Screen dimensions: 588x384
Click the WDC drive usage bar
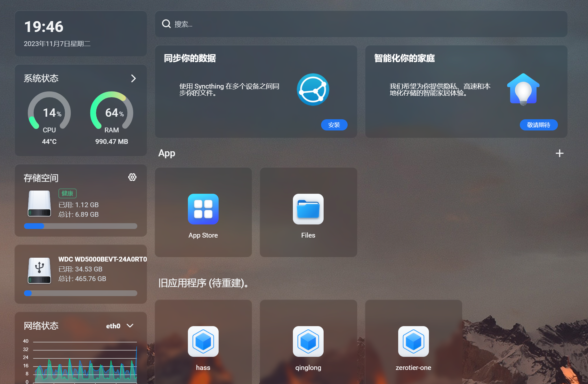(x=81, y=293)
